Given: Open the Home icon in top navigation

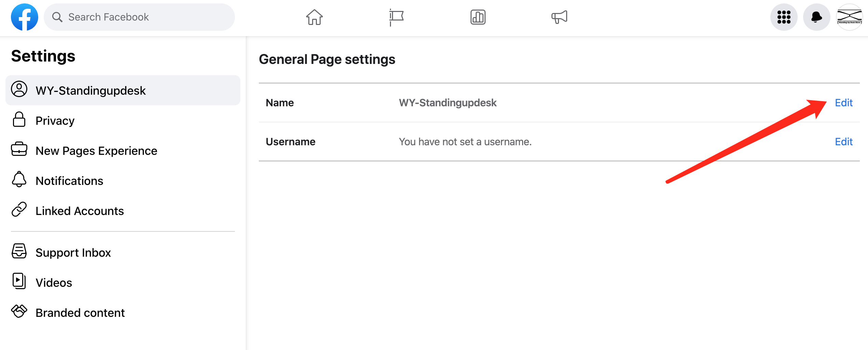Looking at the screenshot, I should [x=314, y=17].
